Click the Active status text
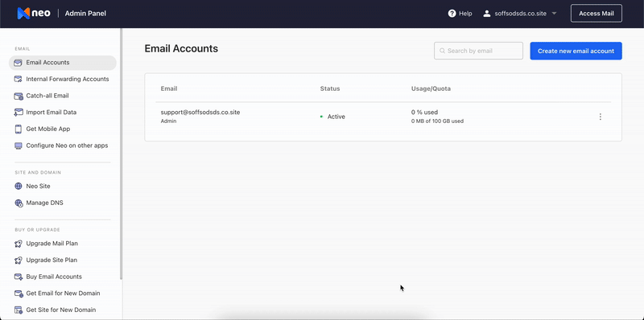 pyautogui.click(x=336, y=117)
